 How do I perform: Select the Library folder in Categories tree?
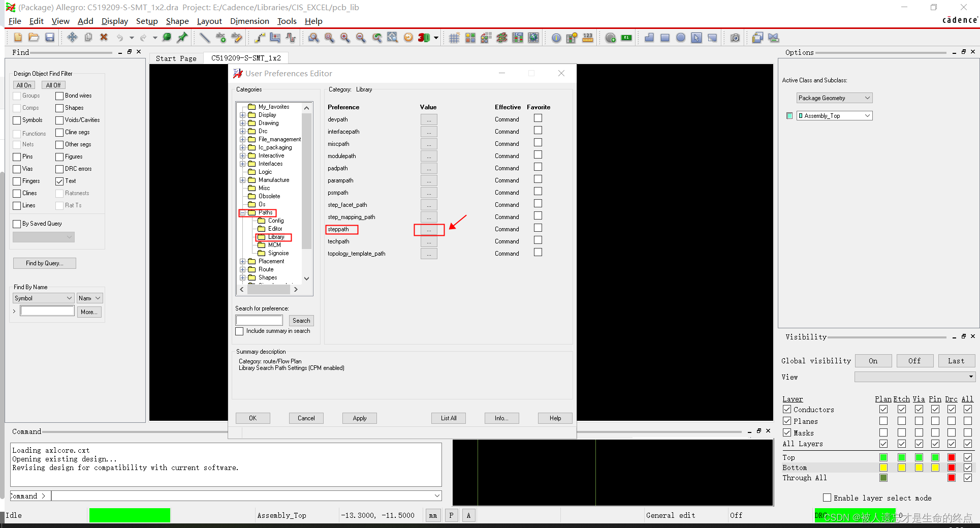coord(276,237)
